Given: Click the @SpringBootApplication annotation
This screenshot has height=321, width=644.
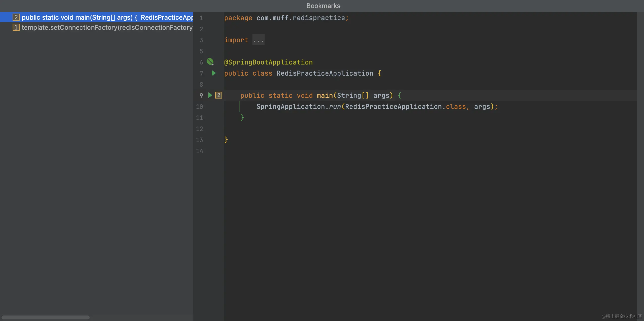Looking at the screenshot, I should (x=268, y=62).
